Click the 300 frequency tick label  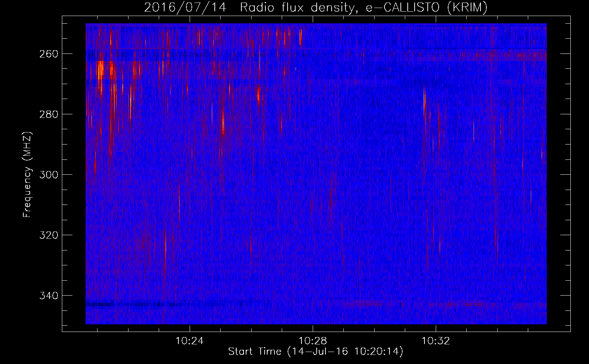click(48, 175)
